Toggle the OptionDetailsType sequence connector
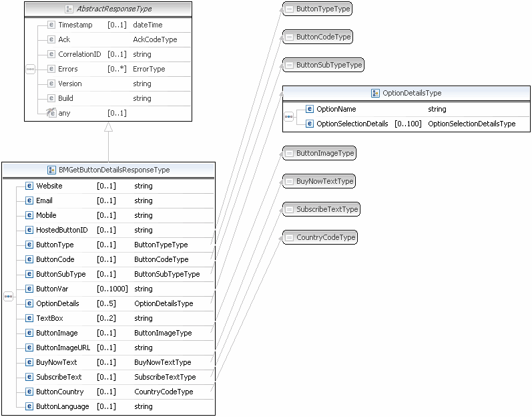 [x=288, y=116]
